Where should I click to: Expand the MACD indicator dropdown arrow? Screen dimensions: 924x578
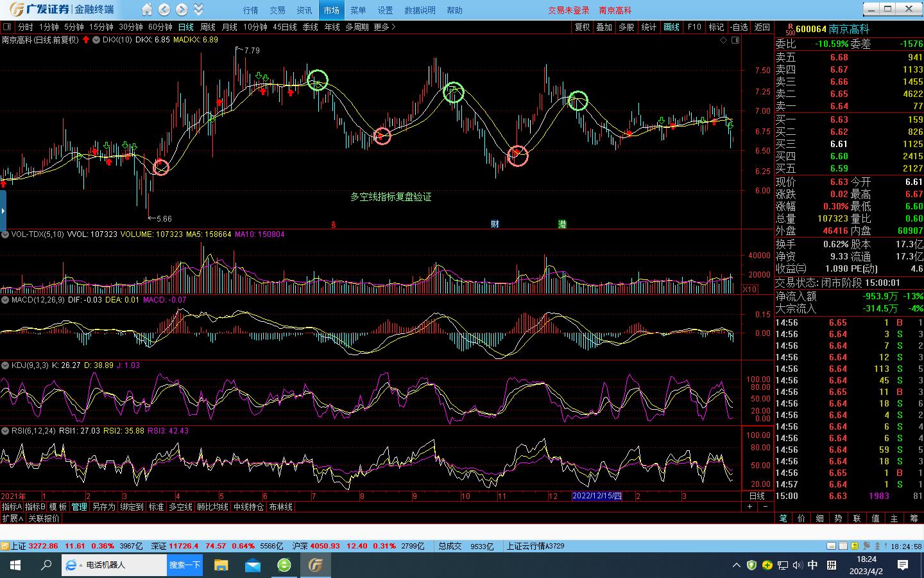(5, 300)
